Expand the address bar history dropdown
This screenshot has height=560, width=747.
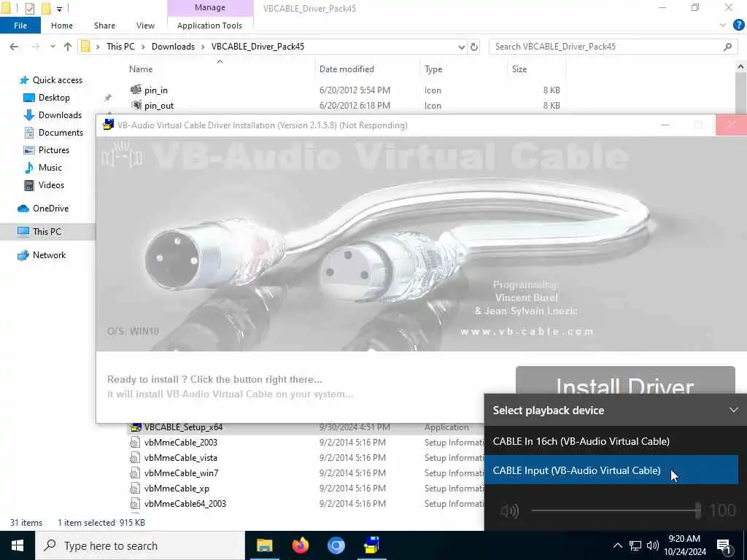click(x=461, y=47)
